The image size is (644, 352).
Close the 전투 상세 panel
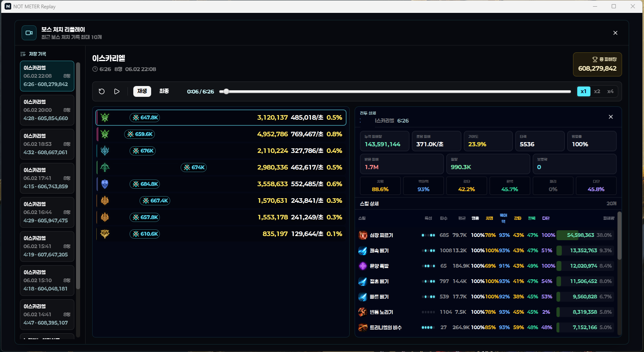click(x=611, y=117)
